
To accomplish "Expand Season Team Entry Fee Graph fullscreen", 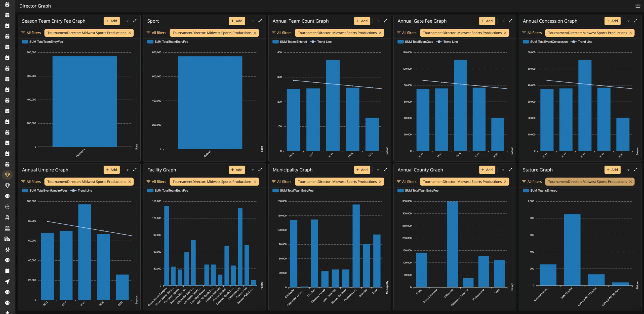I will 135,21.
